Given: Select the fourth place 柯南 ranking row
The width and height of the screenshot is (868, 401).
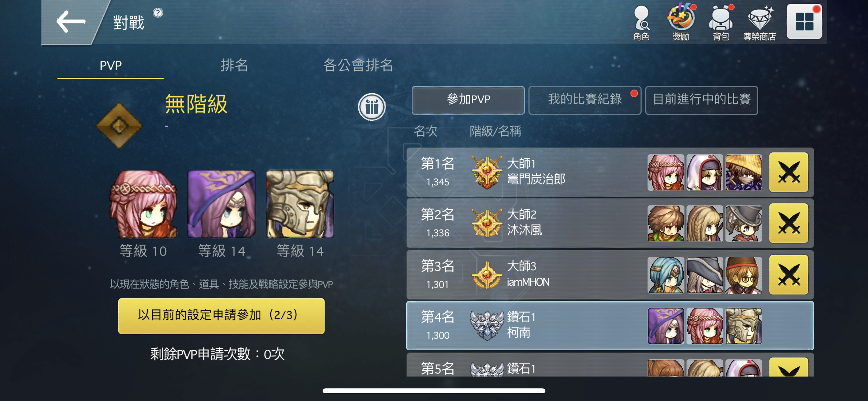Looking at the screenshot, I should 610,325.
